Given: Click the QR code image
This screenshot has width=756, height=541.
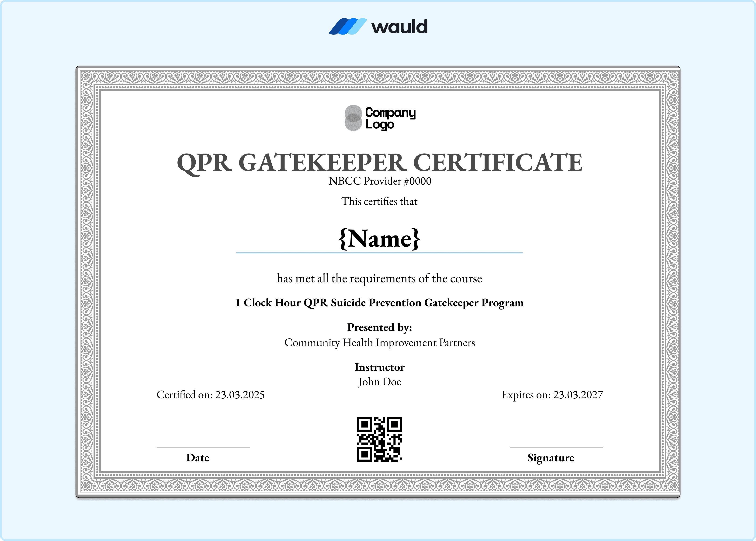Looking at the screenshot, I should coord(380,439).
